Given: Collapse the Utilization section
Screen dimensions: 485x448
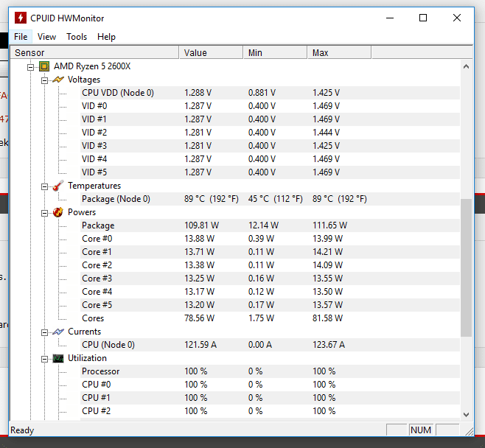Looking at the screenshot, I should click(x=44, y=359).
